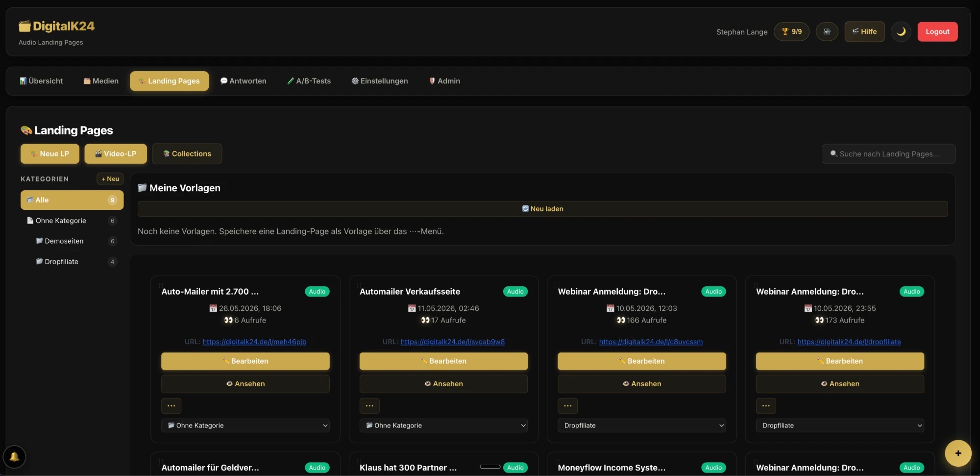Open the meh46pjb landing page URL

pyautogui.click(x=254, y=342)
